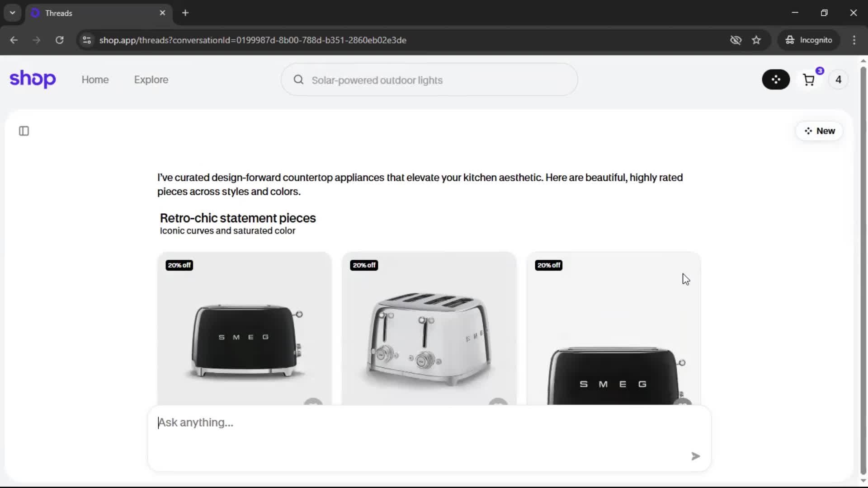The image size is (868, 488).
Task: Click the vertical page scrollbar
Action: pyautogui.click(x=863, y=271)
